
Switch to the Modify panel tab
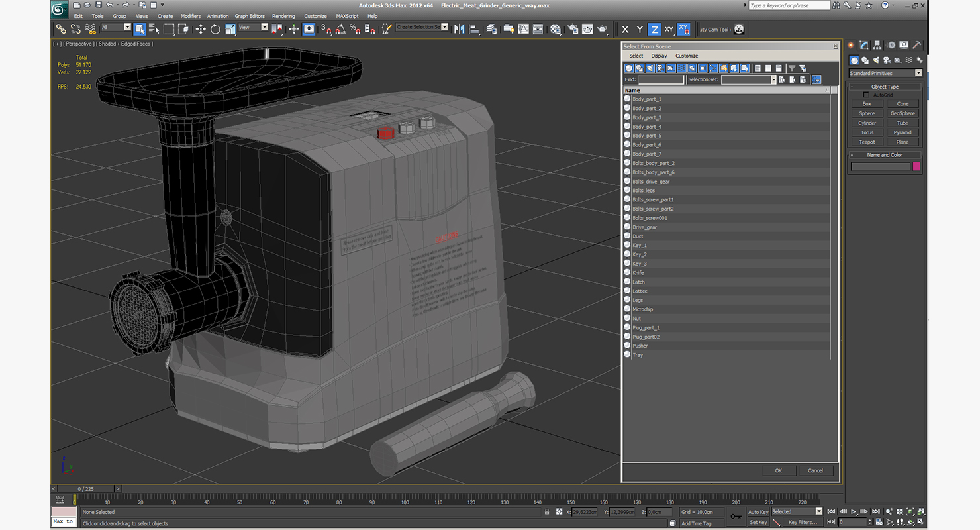click(864, 45)
